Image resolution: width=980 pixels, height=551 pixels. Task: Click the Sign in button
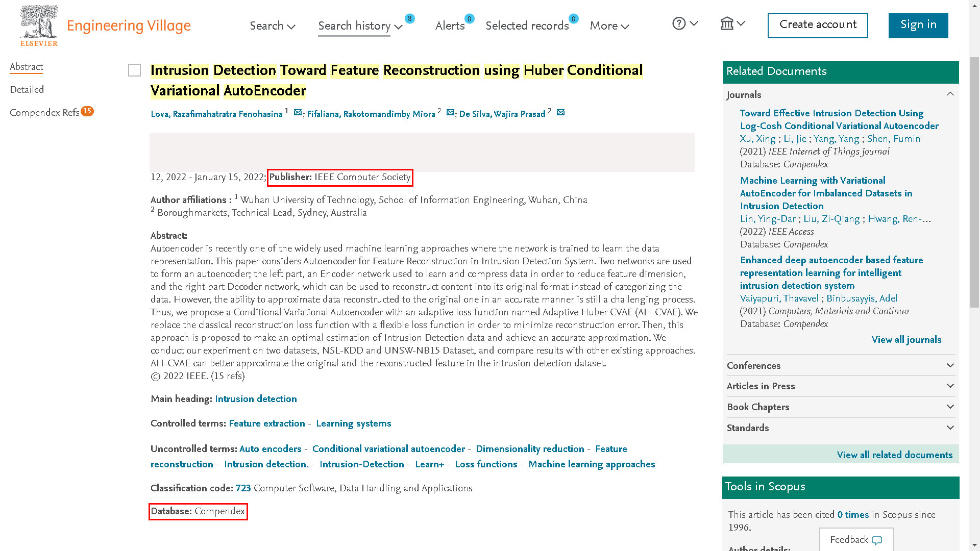[x=918, y=25]
